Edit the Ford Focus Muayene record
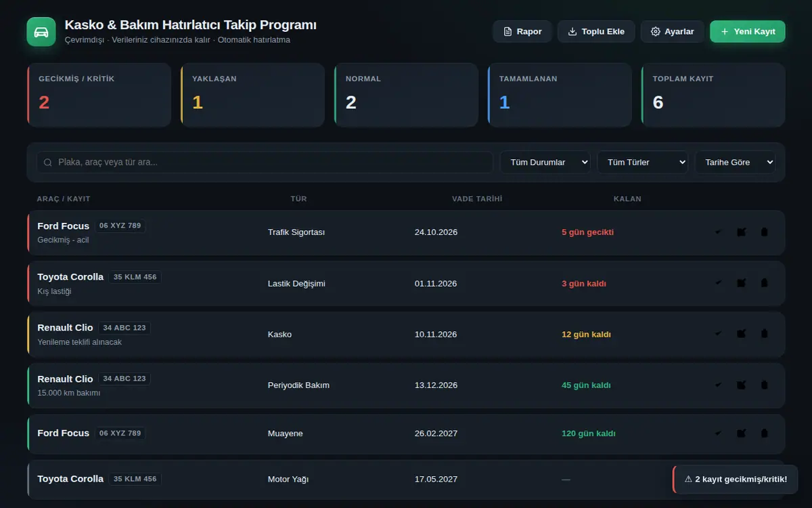Screen dimensions: 812x508 click(x=742, y=433)
